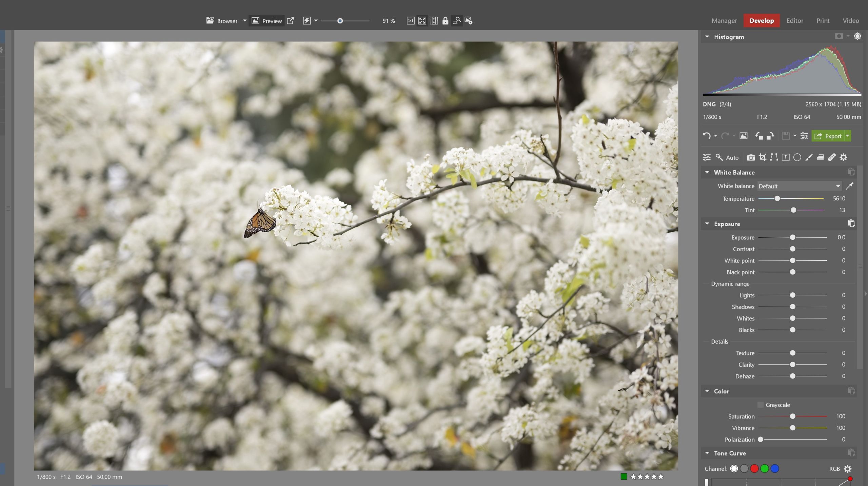Select the Retouching brush tool

point(832,157)
